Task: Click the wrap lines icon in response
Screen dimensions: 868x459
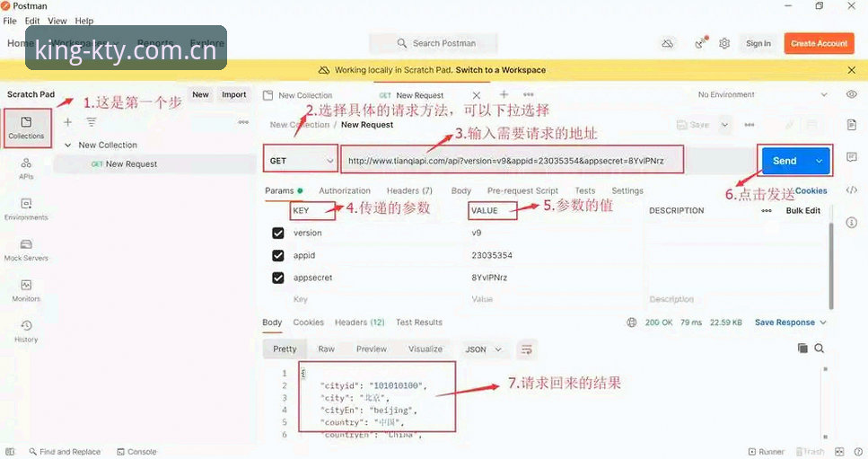Action: 526,349
